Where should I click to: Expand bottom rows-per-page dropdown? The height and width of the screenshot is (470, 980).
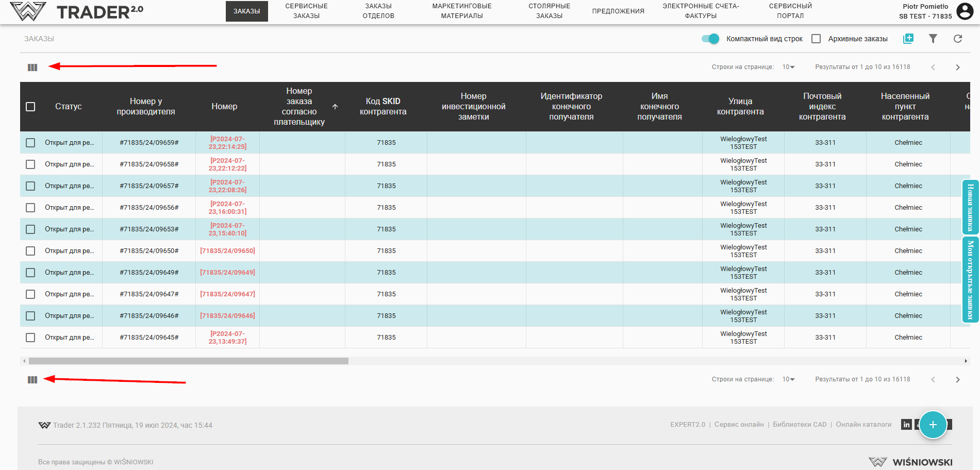(788, 379)
